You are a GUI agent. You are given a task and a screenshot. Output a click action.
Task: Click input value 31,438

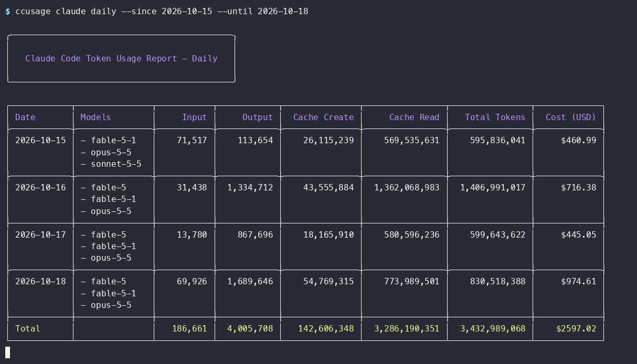(x=192, y=187)
